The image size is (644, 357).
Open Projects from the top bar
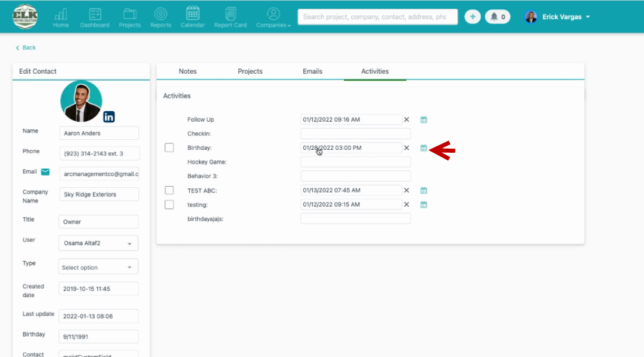pos(130,18)
